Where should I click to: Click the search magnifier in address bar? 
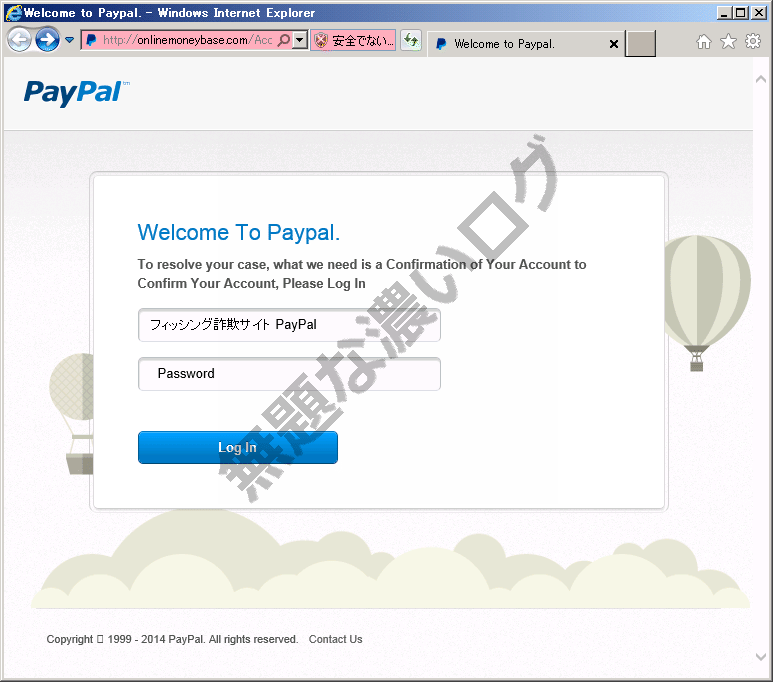pyautogui.click(x=284, y=40)
